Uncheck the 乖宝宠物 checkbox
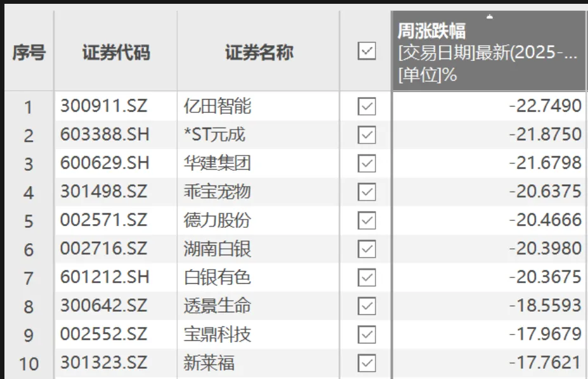Image resolution: width=588 pixels, height=379 pixels. click(365, 192)
